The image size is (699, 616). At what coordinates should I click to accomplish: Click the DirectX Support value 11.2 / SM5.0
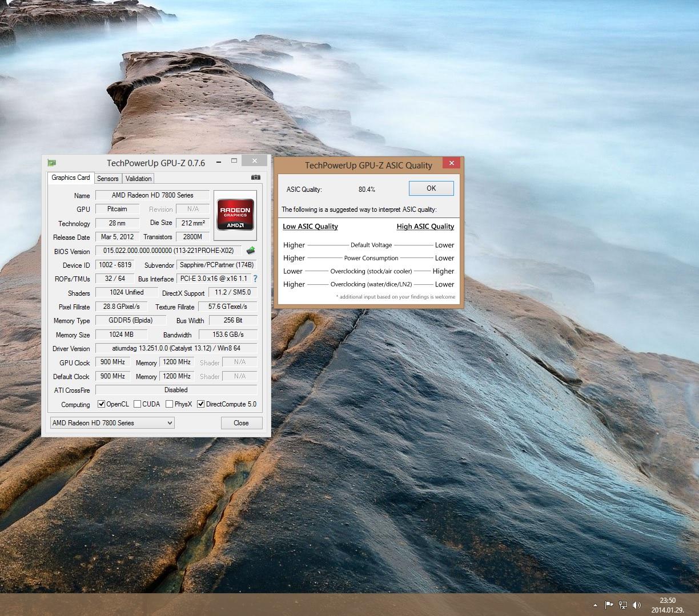point(232,292)
